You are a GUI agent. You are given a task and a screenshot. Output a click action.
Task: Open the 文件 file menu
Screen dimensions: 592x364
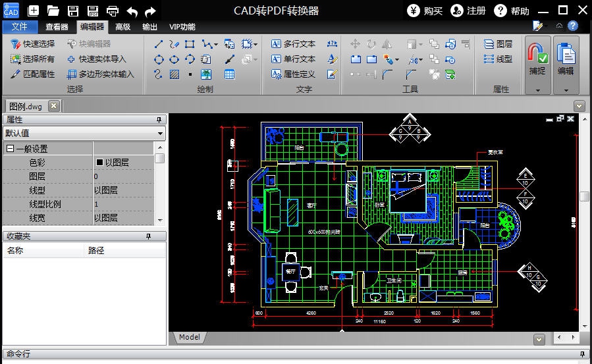coord(20,27)
